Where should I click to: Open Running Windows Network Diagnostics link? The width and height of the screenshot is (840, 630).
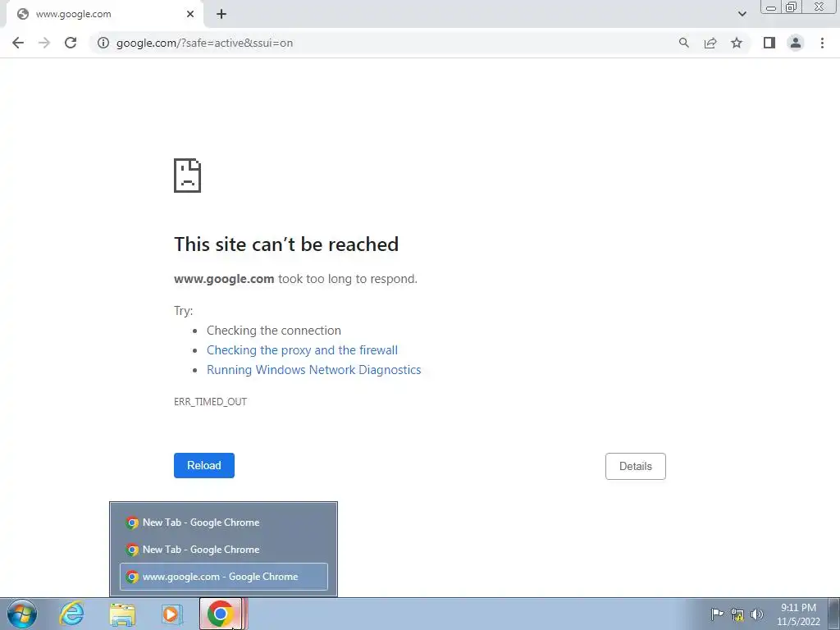(314, 370)
